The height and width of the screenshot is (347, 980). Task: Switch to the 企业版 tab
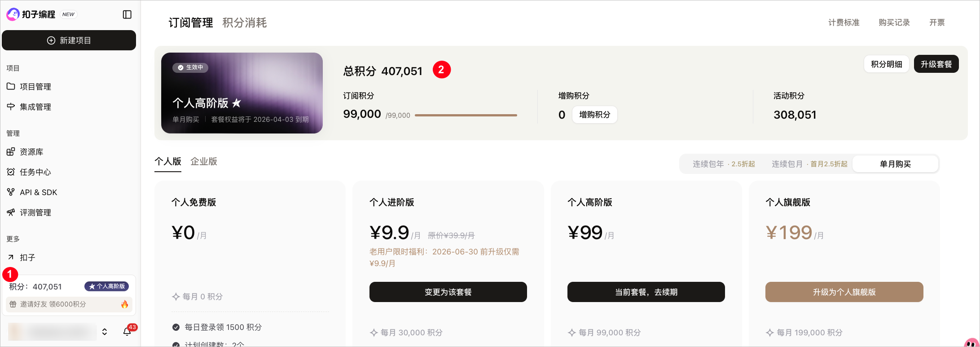pyautogui.click(x=204, y=161)
